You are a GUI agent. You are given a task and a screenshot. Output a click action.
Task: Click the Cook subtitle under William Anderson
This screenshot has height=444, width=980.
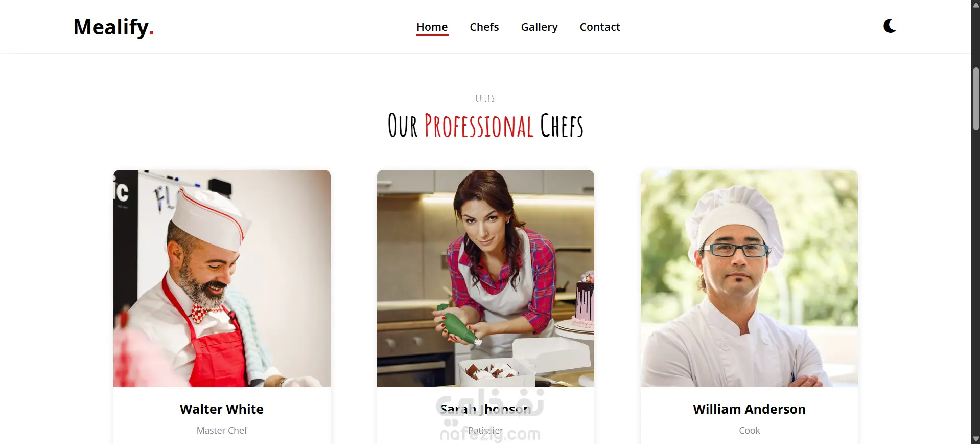(x=749, y=431)
